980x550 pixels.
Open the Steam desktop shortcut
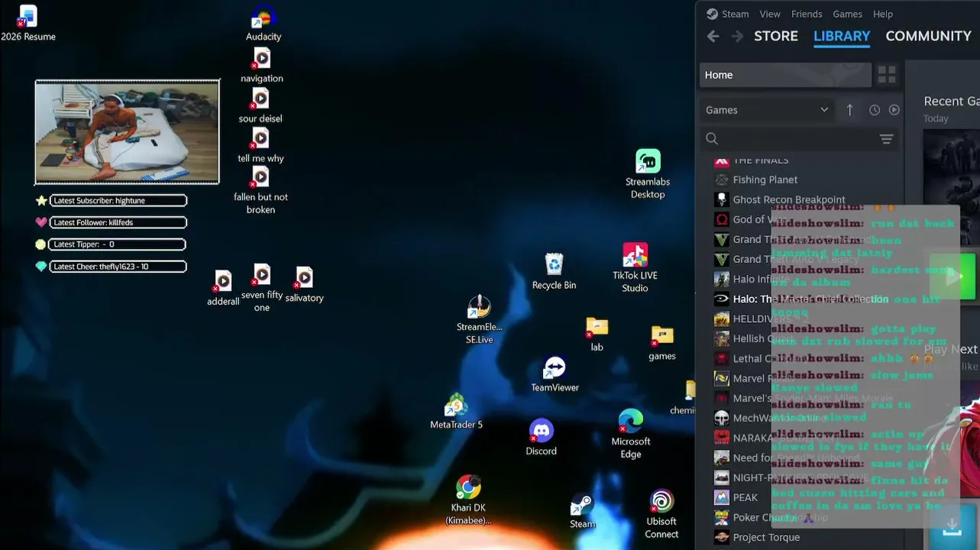(x=582, y=511)
